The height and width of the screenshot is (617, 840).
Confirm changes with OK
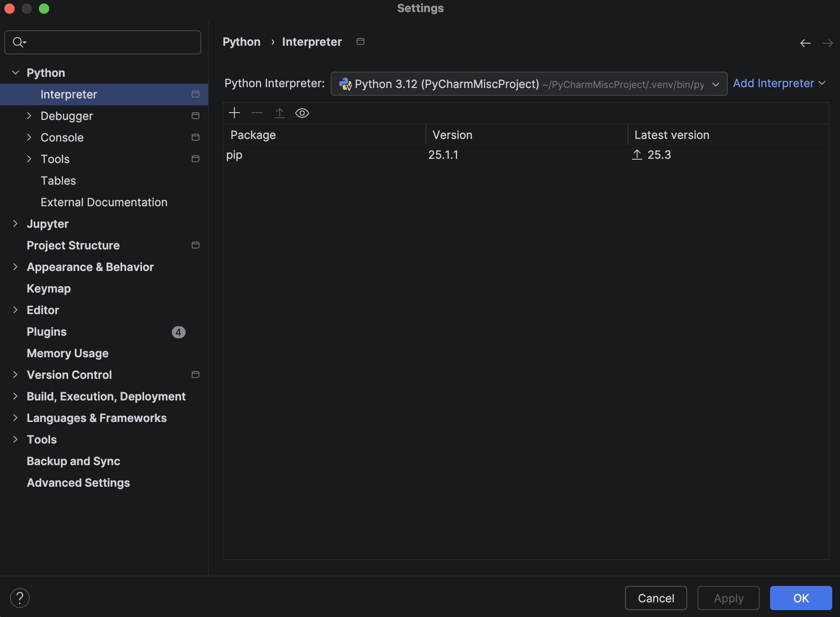tap(801, 598)
